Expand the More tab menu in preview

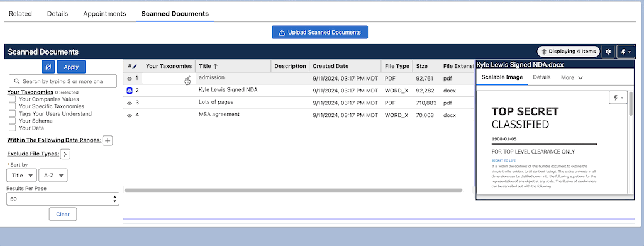click(572, 77)
